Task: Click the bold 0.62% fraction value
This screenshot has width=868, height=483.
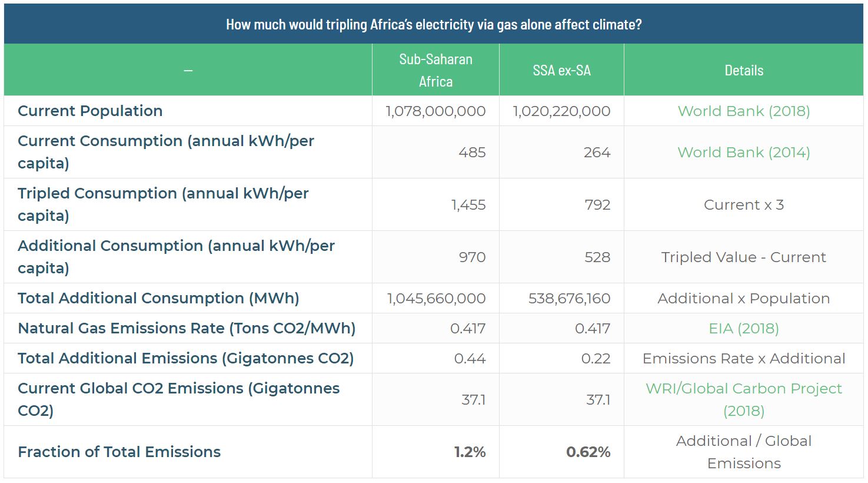Action: (588, 452)
